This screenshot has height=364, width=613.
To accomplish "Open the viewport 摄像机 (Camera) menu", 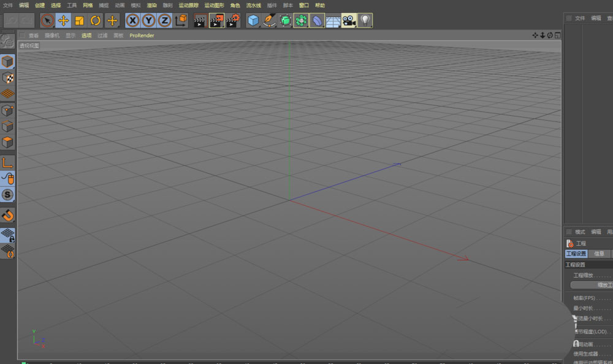I will click(52, 36).
